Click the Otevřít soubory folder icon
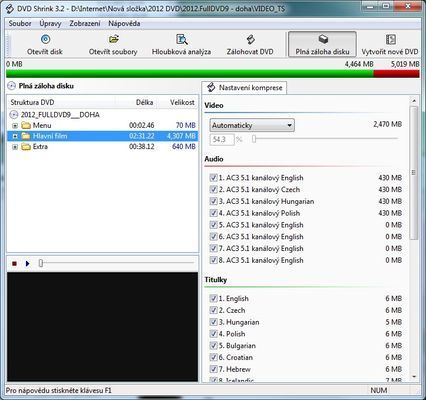 coord(114,39)
